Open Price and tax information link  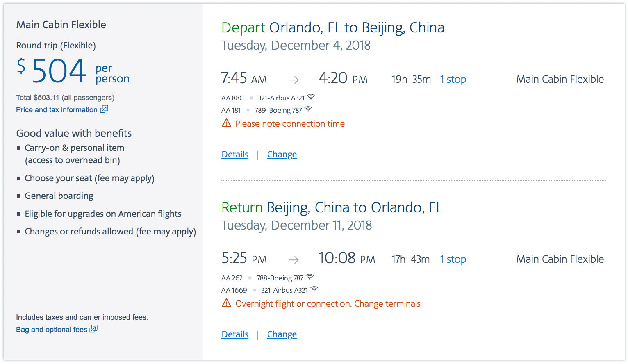(57, 110)
